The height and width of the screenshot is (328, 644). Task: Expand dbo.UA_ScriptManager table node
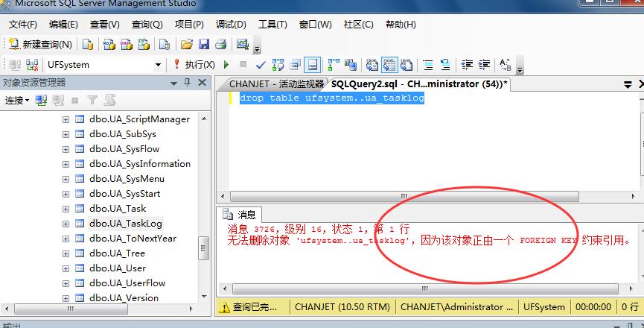[66, 119]
